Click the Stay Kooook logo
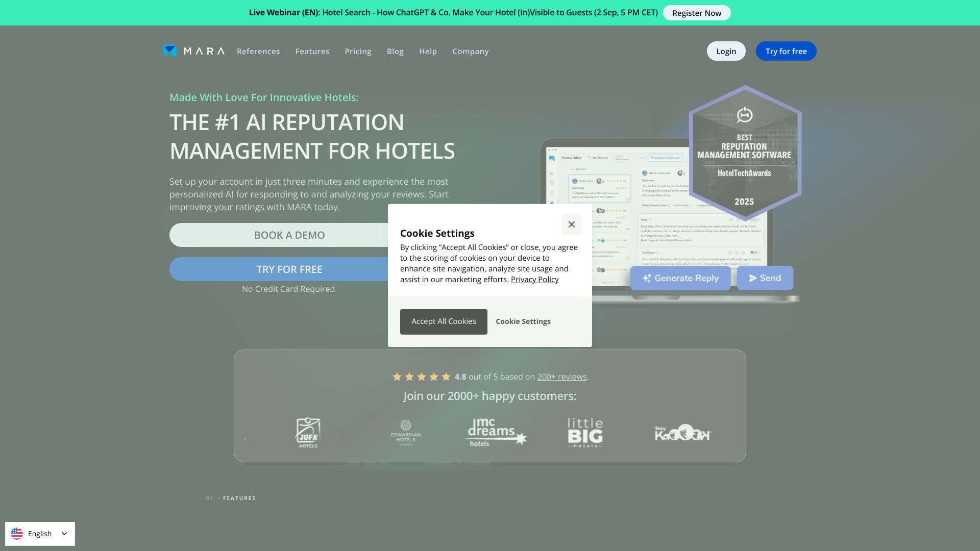Screen dimensions: 980x551 pos(682,433)
